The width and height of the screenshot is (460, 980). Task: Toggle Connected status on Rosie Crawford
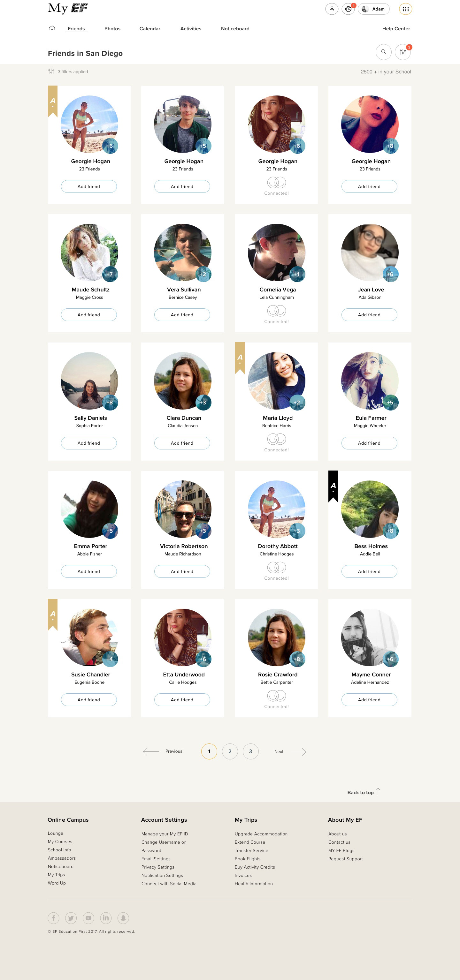[x=276, y=700]
